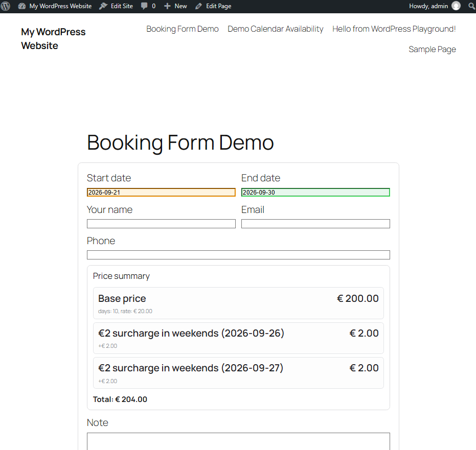Click into the Phone input field
This screenshot has width=476, height=450.
[238, 255]
